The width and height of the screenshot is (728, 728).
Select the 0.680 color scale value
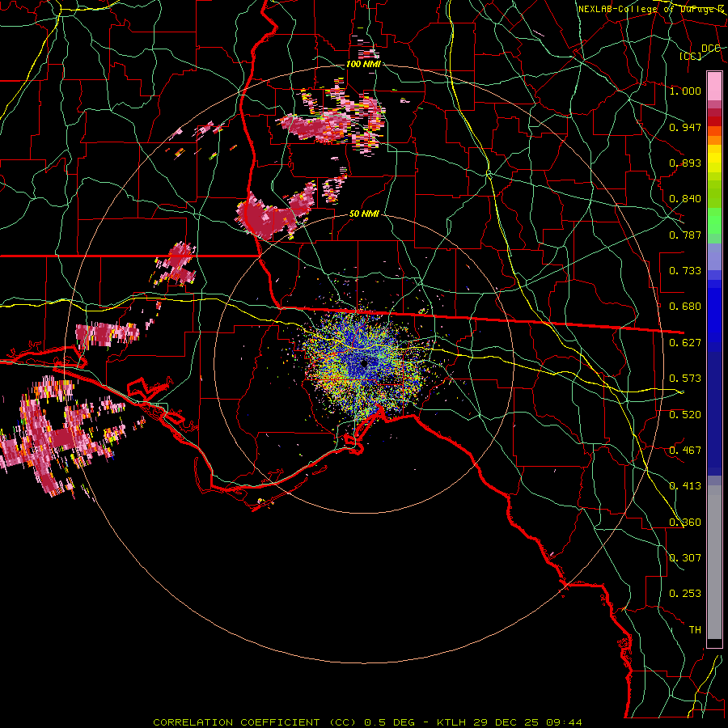pos(685,307)
